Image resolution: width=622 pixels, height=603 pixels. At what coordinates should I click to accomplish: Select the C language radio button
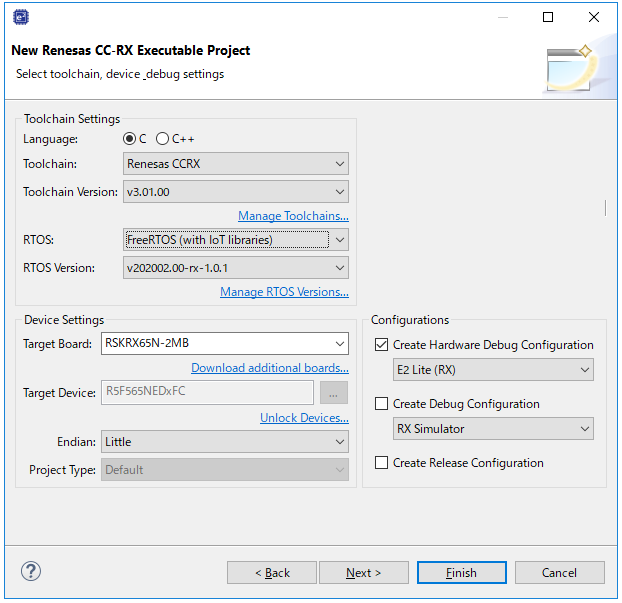coord(129,139)
